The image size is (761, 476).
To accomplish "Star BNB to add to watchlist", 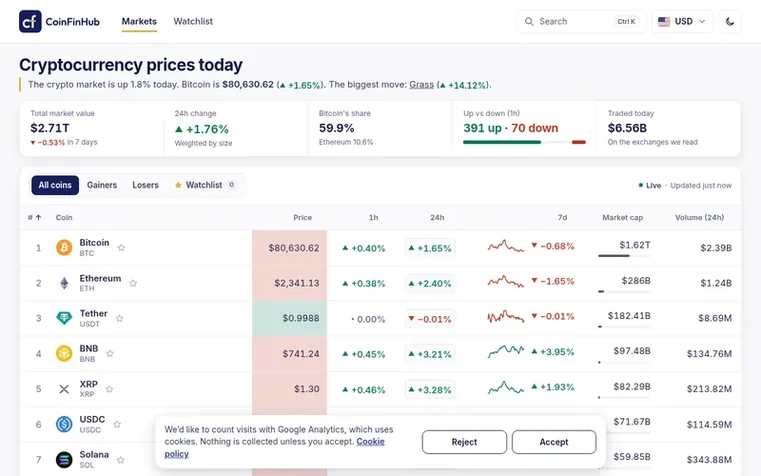I will pyautogui.click(x=110, y=353).
